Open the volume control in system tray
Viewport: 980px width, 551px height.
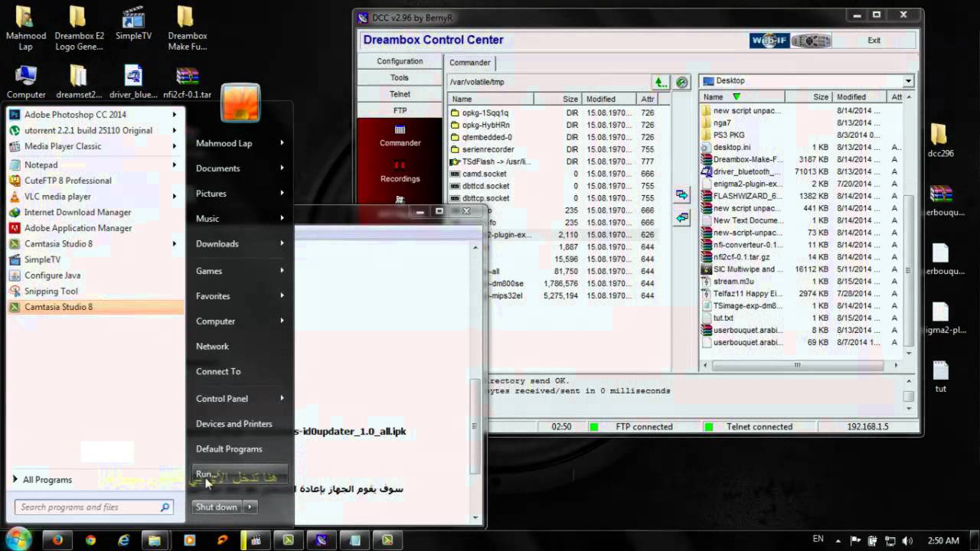pos(907,540)
